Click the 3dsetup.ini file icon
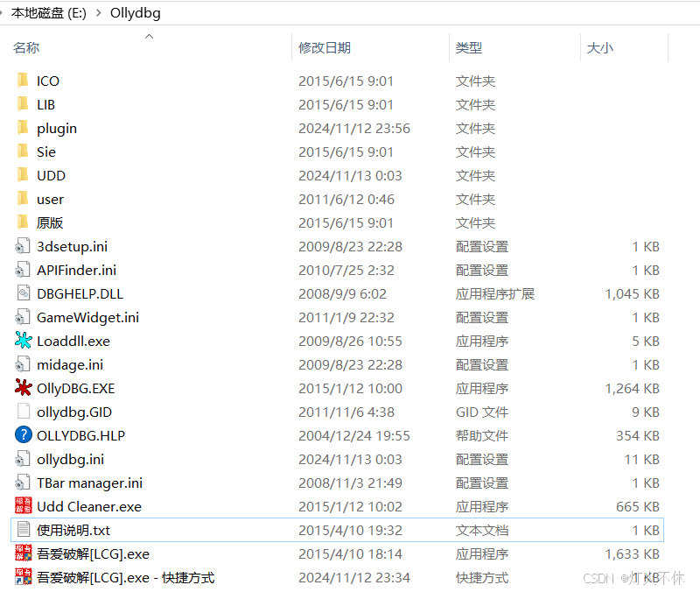 (23, 246)
